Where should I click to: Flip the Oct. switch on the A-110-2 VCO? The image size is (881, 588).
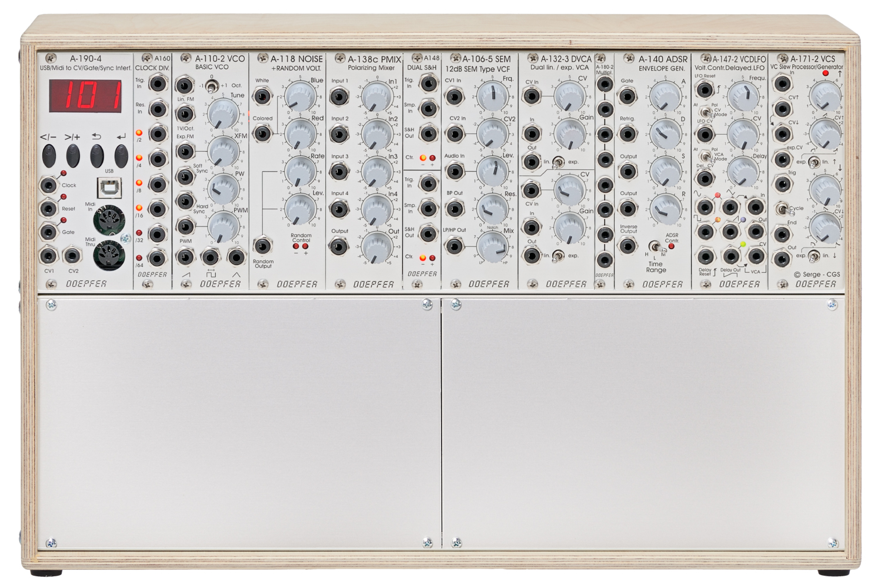coord(212,86)
